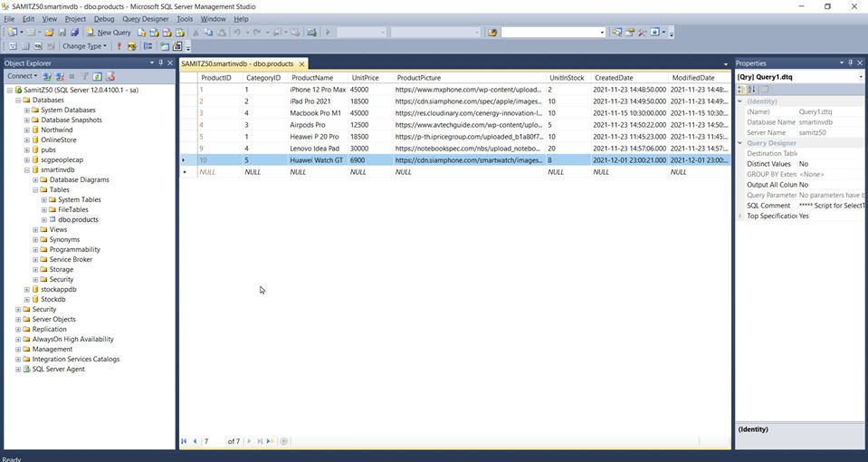
Task: Show the Diagram Pane icon
Action: (12, 46)
